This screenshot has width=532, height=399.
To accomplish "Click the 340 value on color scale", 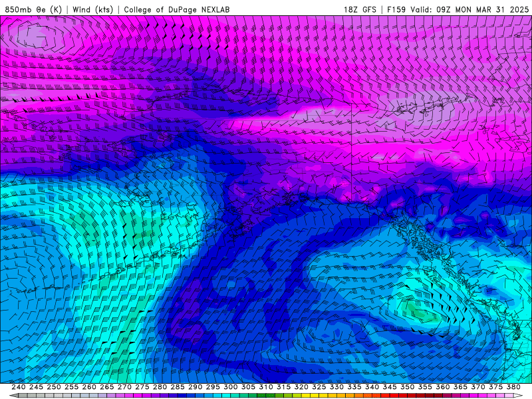I will click(372, 387).
